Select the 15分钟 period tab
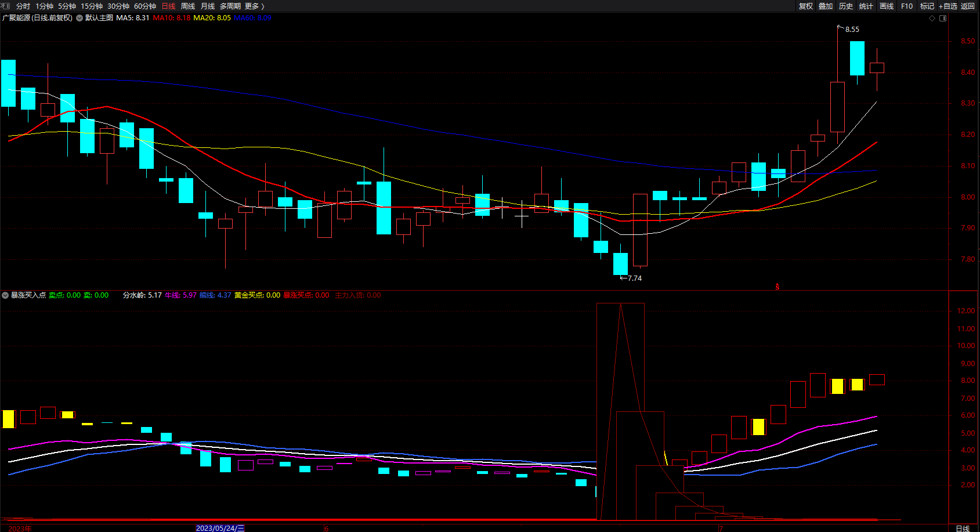The width and height of the screenshot is (980, 532). (92, 6)
